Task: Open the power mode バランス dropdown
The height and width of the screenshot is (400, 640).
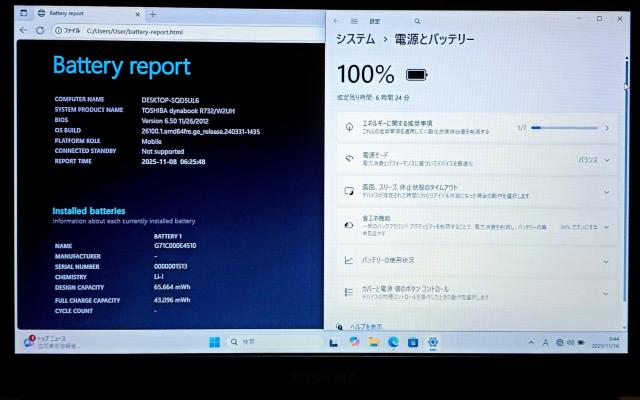Action: click(594, 160)
